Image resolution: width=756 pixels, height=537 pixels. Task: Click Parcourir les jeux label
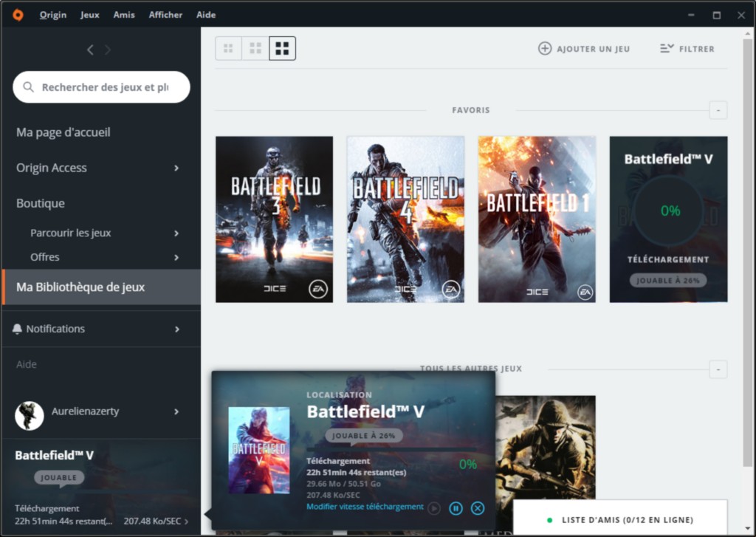pyautogui.click(x=70, y=233)
